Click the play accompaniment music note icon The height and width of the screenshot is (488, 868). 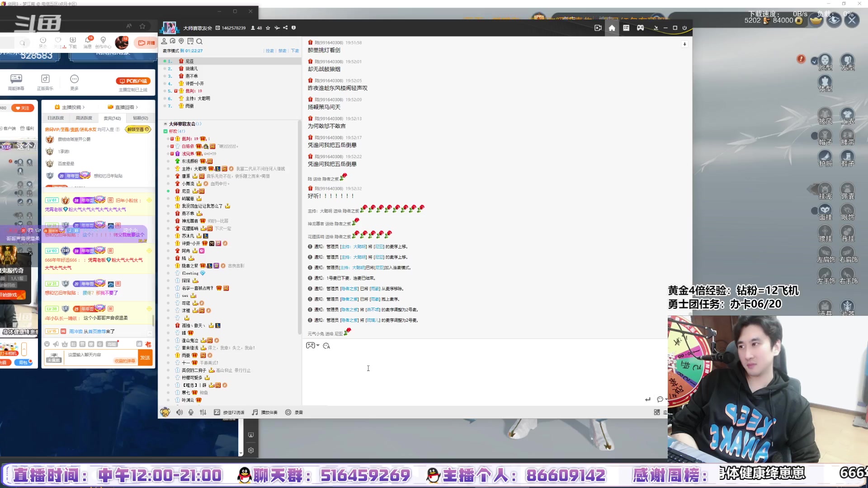click(x=255, y=412)
